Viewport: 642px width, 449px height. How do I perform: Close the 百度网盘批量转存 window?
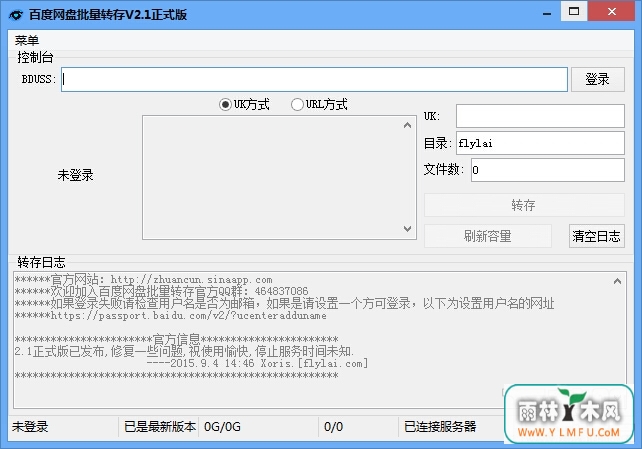612,11
